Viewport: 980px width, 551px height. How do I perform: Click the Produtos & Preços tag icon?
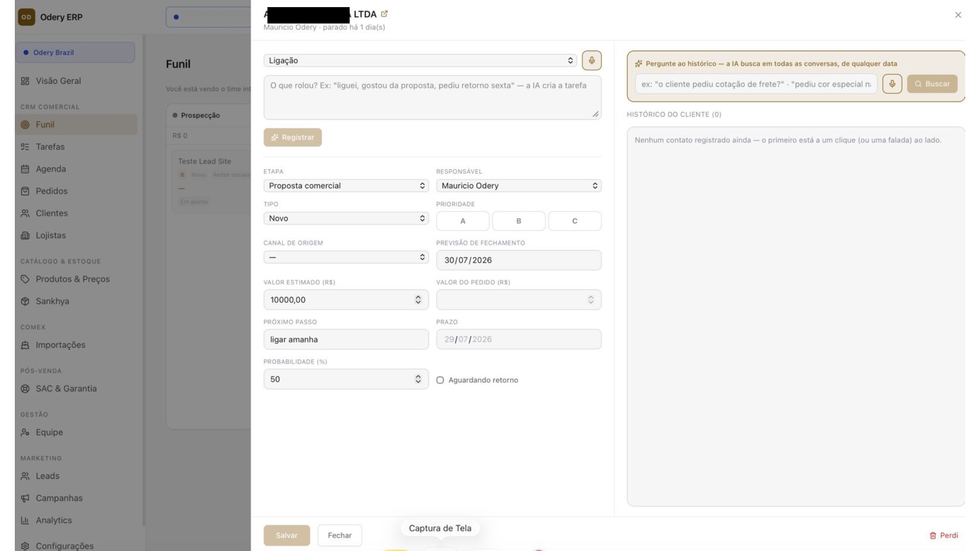pos(25,279)
